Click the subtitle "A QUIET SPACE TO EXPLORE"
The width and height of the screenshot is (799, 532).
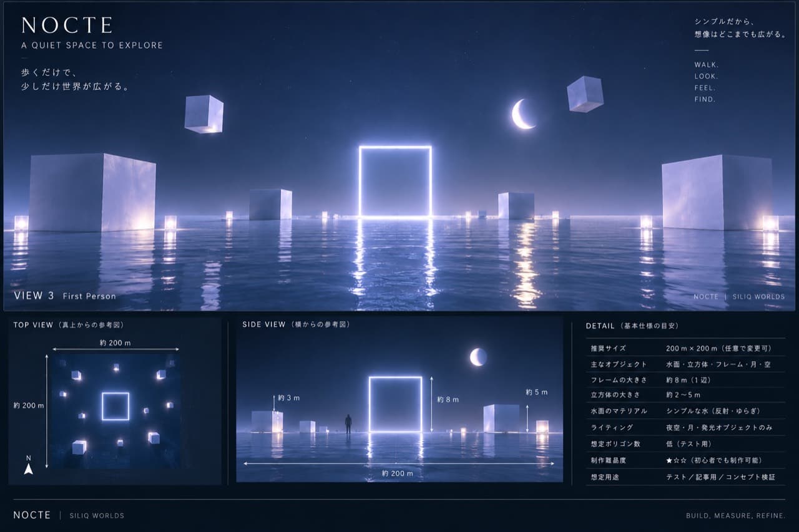coord(92,46)
